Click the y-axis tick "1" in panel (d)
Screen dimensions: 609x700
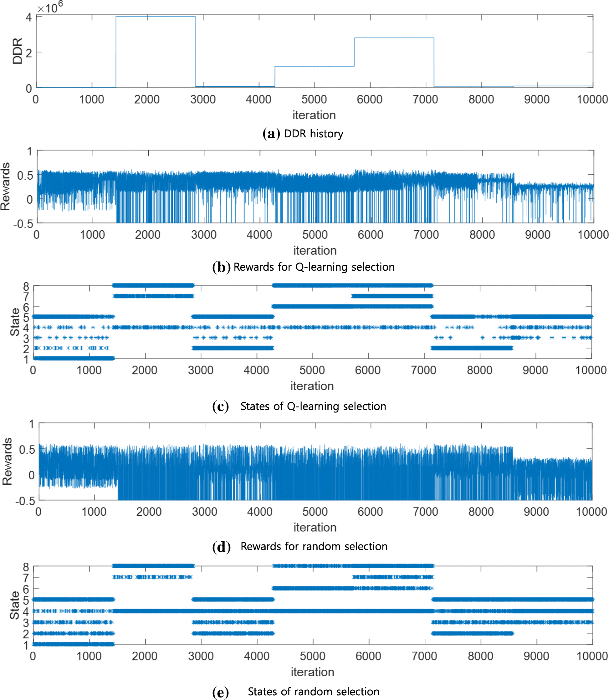32,424
